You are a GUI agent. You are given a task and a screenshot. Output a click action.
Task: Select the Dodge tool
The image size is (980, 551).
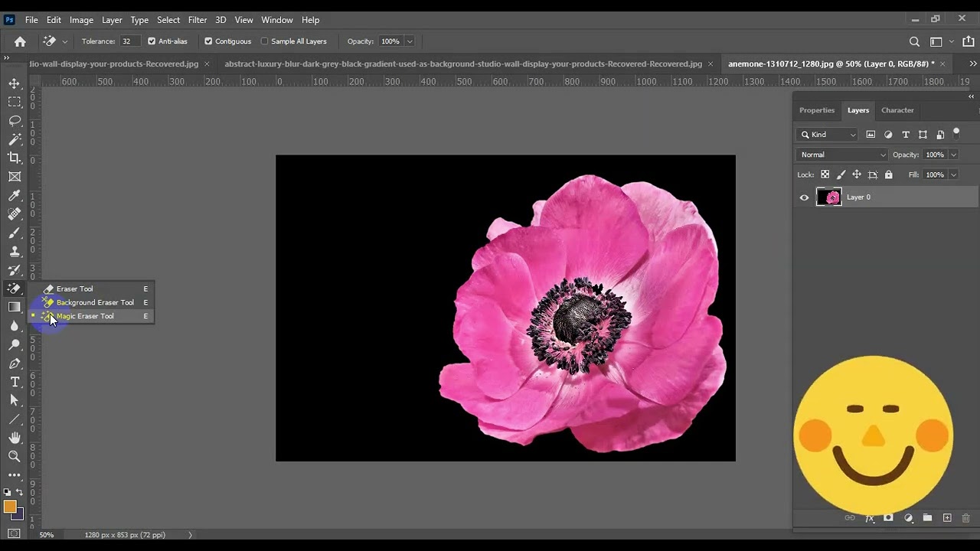coord(15,345)
